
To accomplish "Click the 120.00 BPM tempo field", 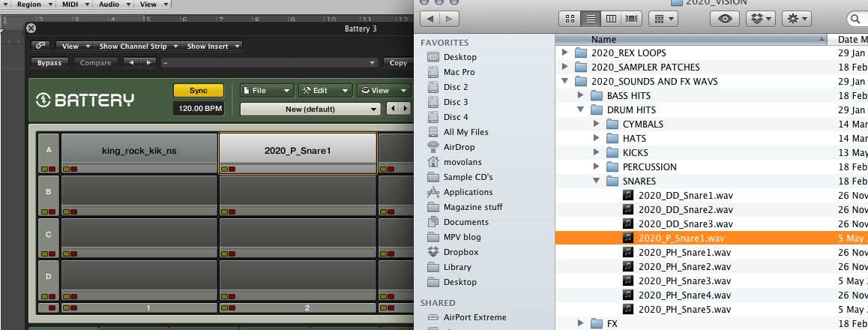I will [x=198, y=108].
